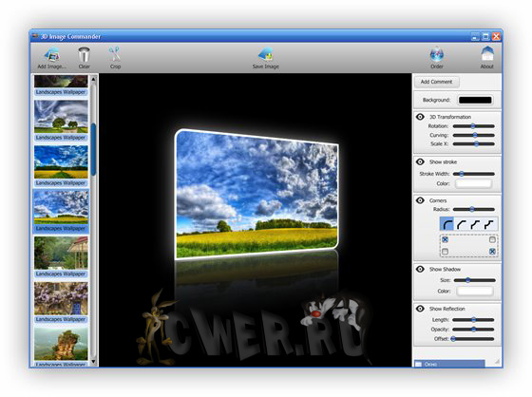Open the Background color swatch
This screenshot has height=397, width=532.
coord(475,100)
